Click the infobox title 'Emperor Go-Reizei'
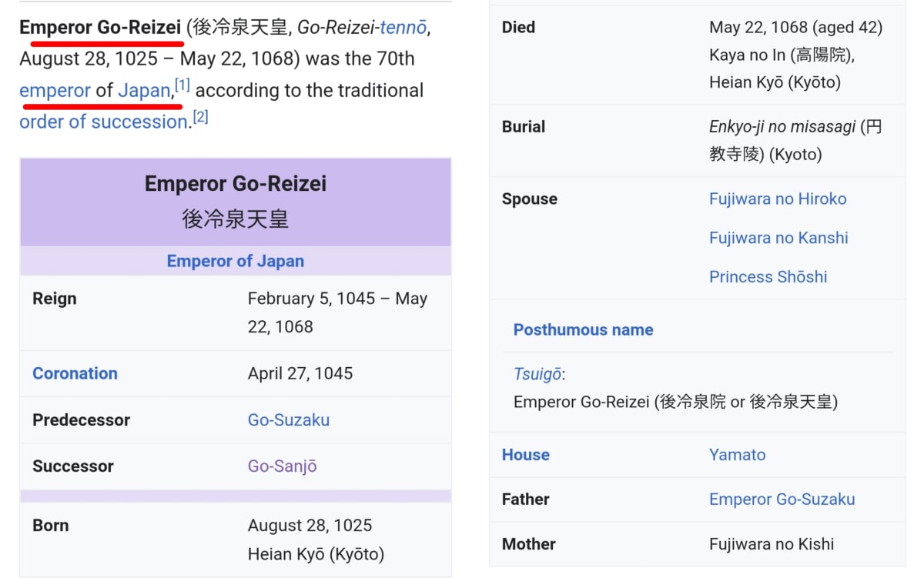 pos(236,183)
